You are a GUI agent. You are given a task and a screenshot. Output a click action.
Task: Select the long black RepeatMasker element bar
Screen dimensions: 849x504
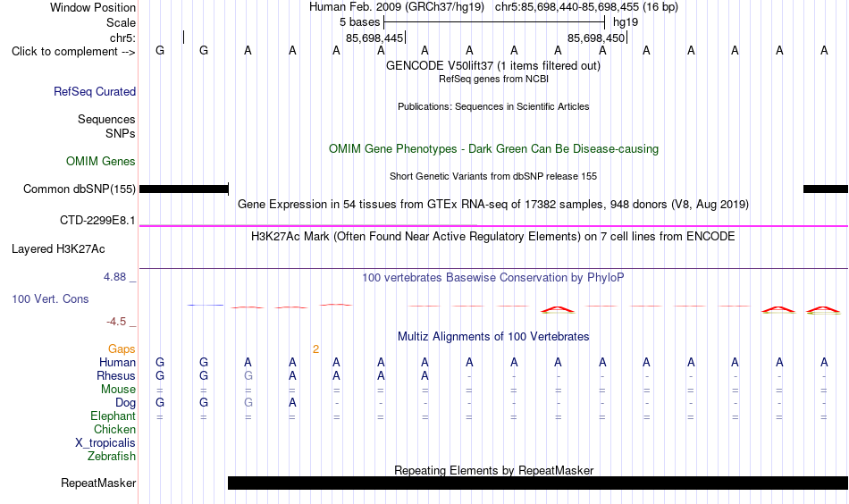[x=538, y=483]
